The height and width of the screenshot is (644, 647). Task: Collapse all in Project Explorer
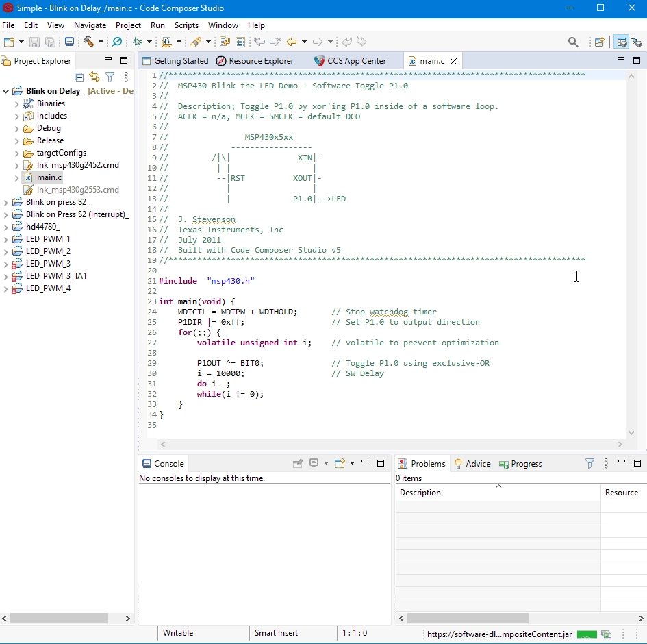[x=79, y=77]
